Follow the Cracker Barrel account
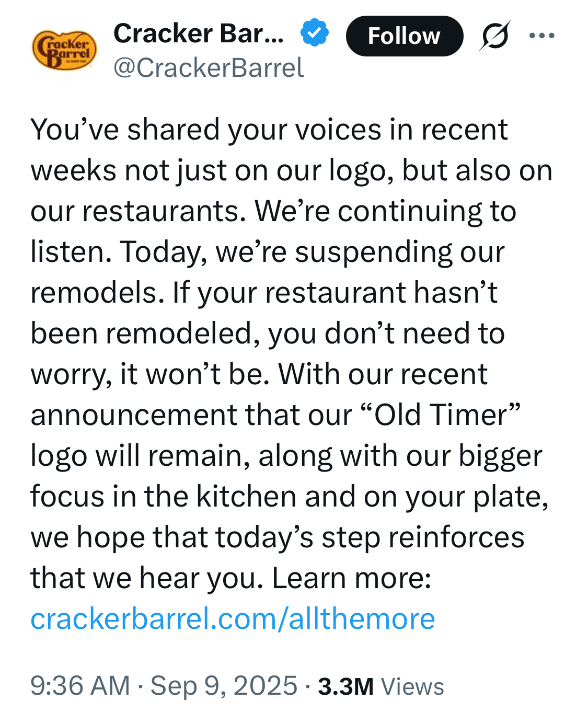Image resolution: width=588 pixels, height=724 pixels. (404, 36)
